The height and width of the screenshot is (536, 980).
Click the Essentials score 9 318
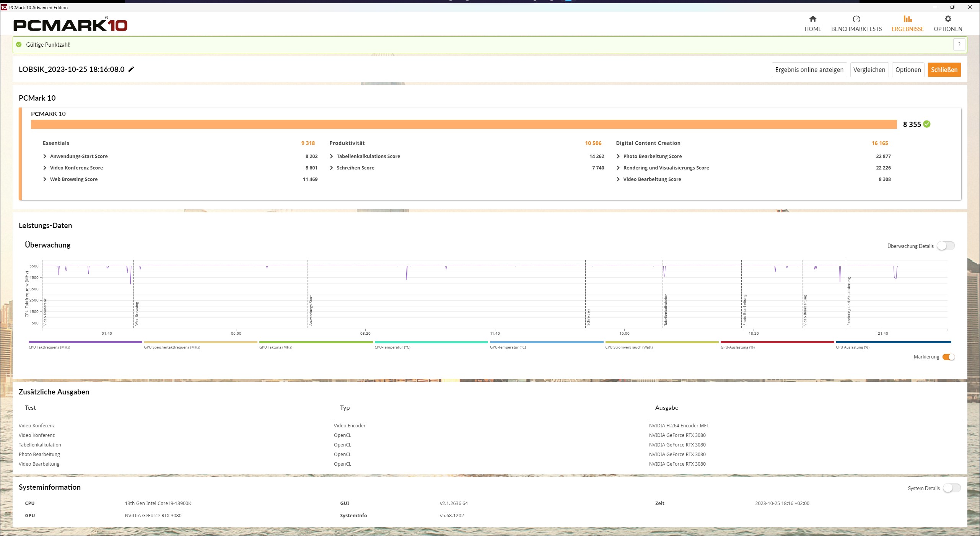[308, 143]
